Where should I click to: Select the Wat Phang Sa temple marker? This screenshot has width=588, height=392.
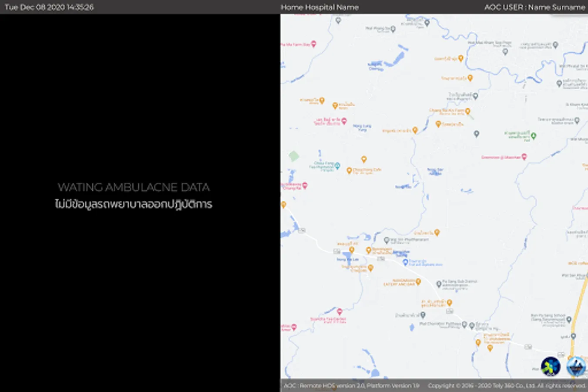coord(393,29)
